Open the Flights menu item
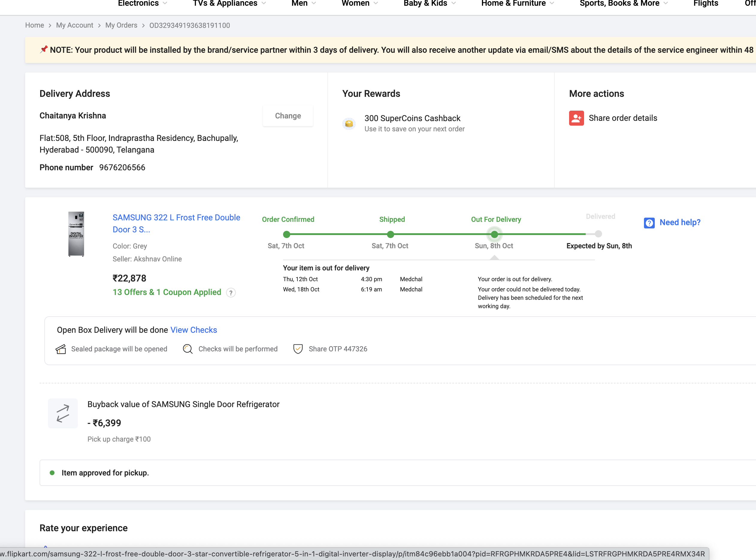 pos(706,3)
